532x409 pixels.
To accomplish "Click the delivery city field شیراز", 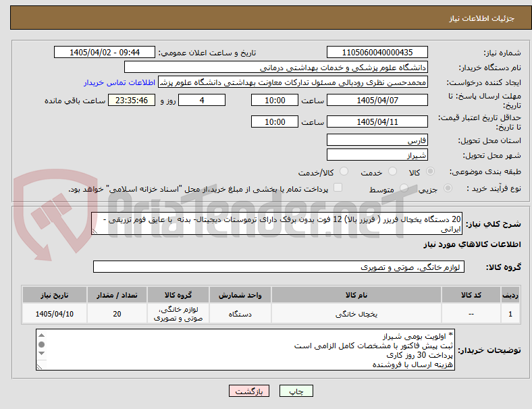I will [x=377, y=155].
